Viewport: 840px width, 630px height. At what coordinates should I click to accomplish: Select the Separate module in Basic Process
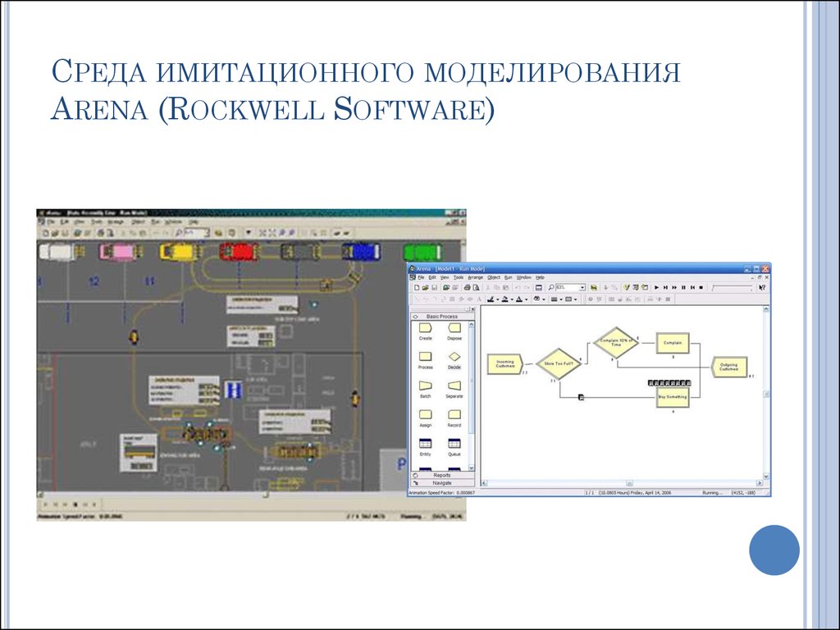(454, 389)
